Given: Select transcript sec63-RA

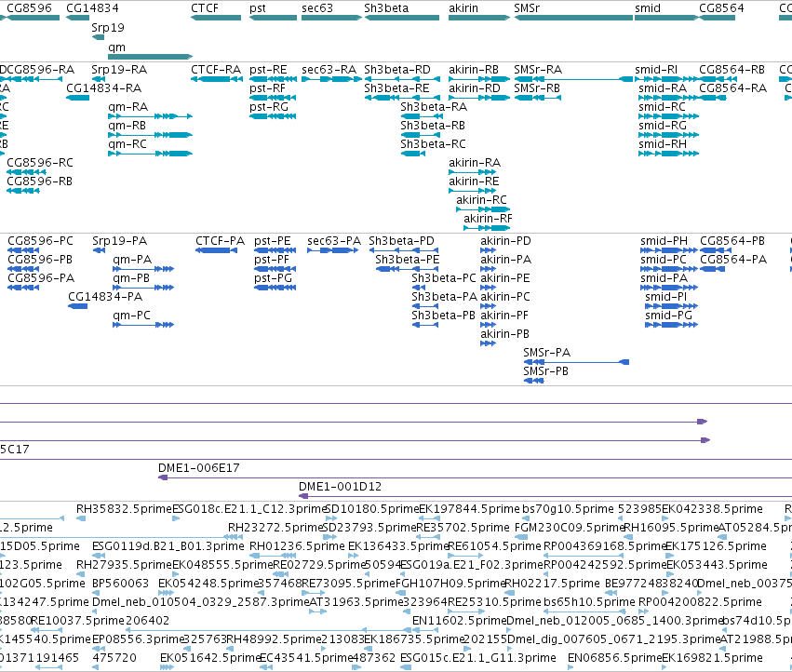Looking at the screenshot, I should 331,79.
